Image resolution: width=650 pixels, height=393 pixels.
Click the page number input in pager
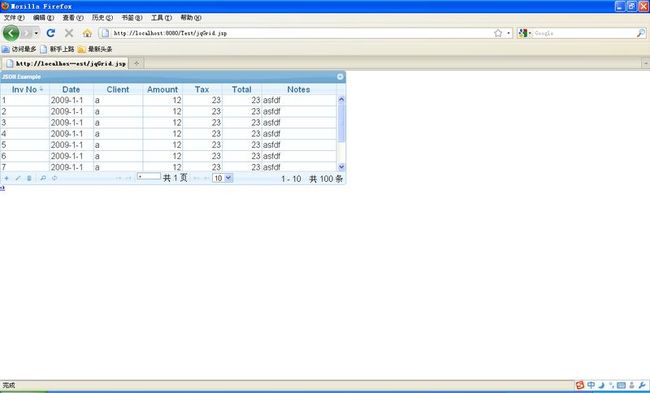pyautogui.click(x=149, y=177)
